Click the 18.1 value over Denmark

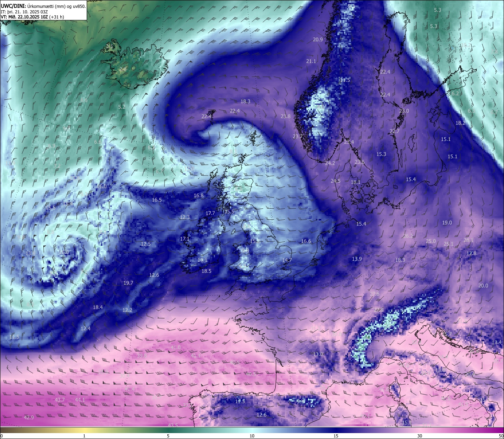pyautogui.click(x=356, y=182)
